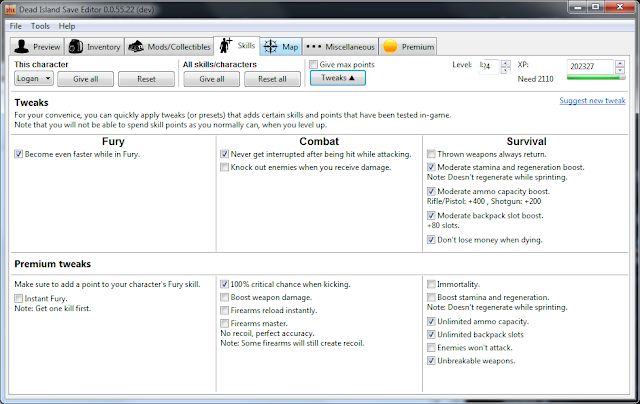Toggle Give max points checkbox
640x404 pixels.
click(314, 64)
